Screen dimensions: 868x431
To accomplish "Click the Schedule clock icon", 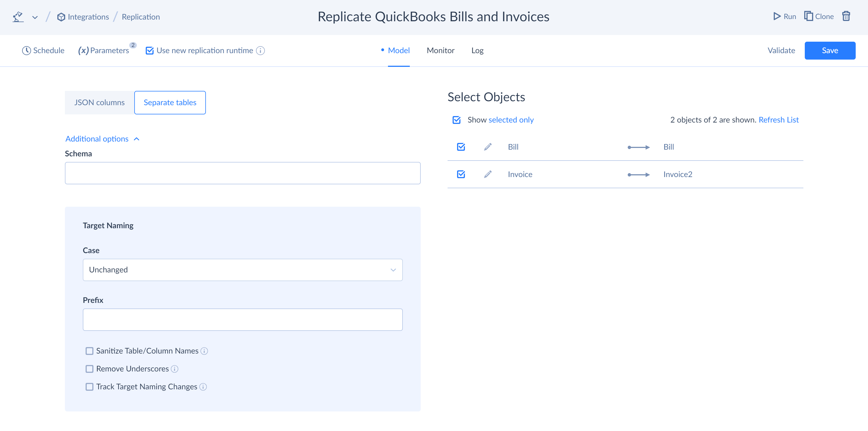I will (26, 51).
